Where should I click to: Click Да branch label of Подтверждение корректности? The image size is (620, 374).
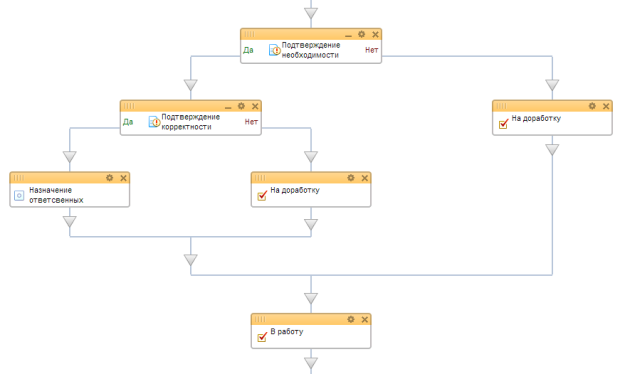click(x=128, y=122)
